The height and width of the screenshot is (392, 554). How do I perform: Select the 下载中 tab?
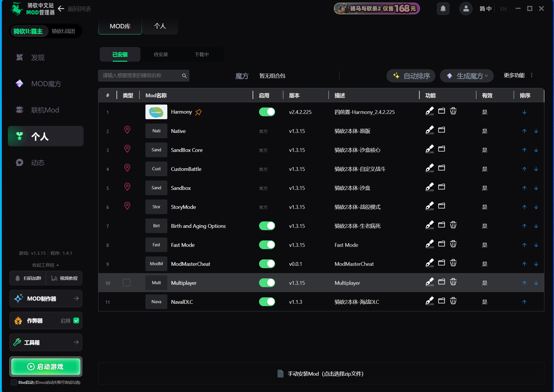[x=202, y=55]
